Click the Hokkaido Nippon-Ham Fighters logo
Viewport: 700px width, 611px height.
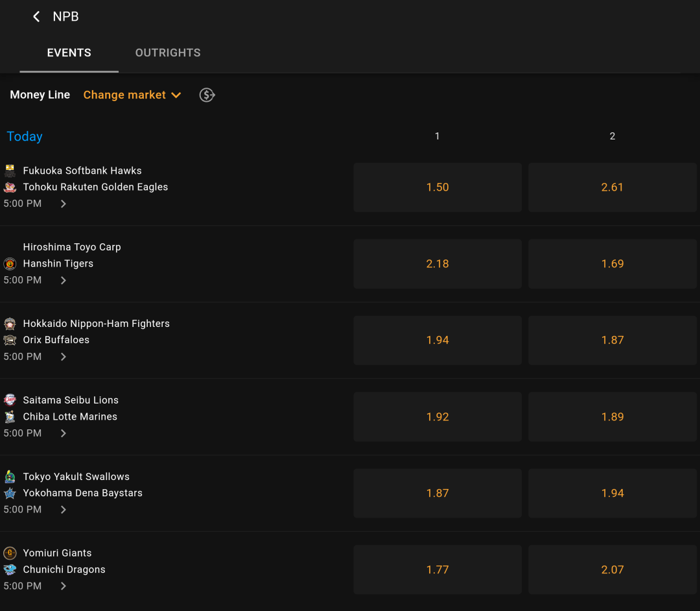[x=10, y=324]
